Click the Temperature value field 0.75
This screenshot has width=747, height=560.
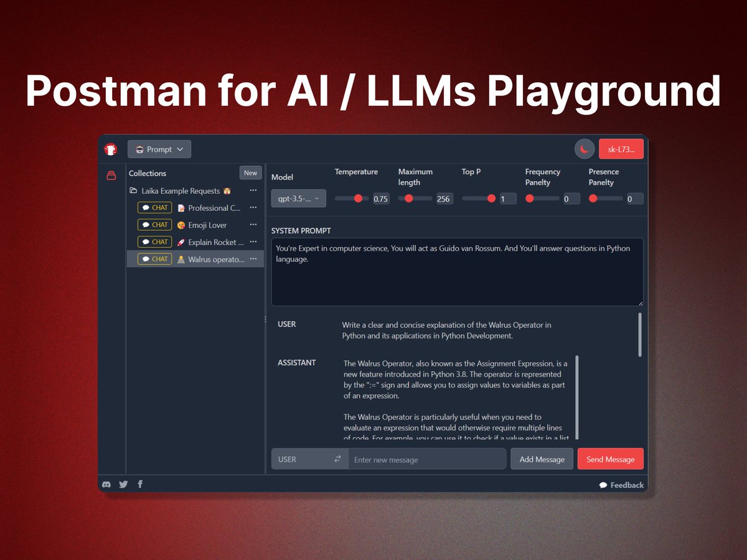[381, 199]
